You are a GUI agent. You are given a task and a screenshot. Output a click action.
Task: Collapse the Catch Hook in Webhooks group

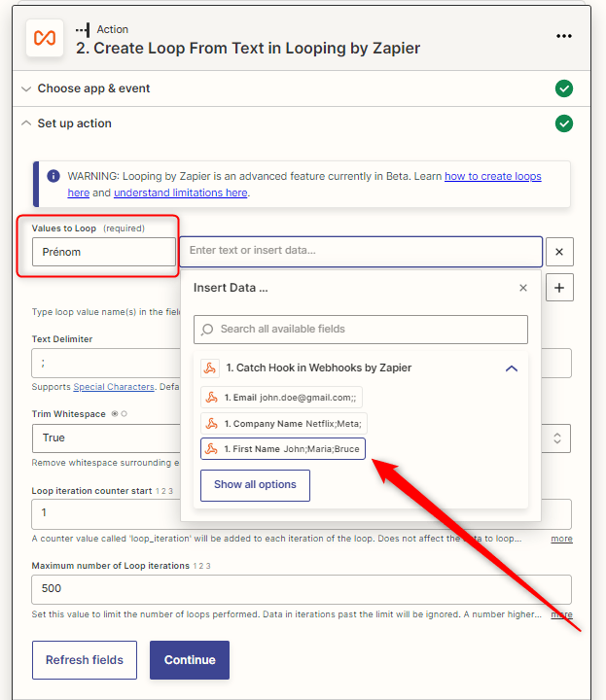click(x=512, y=368)
